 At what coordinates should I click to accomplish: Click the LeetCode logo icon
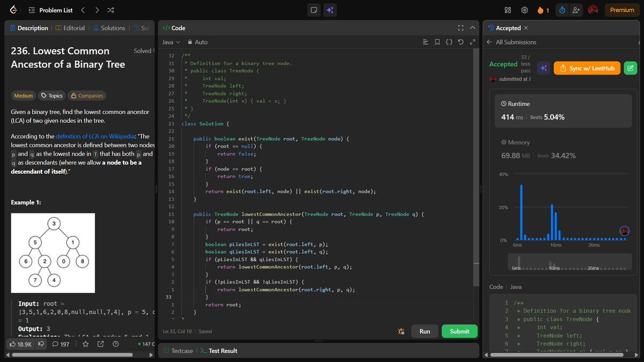[13, 10]
